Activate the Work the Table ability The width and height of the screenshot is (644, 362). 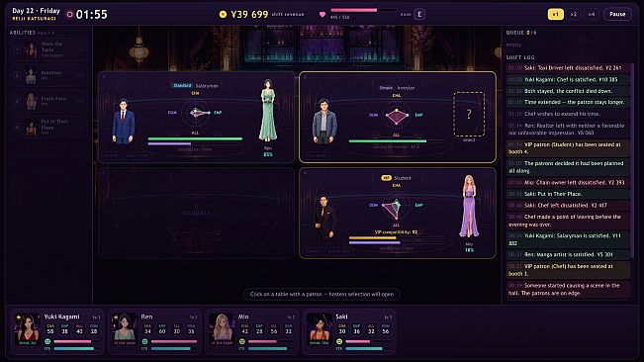(49, 49)
